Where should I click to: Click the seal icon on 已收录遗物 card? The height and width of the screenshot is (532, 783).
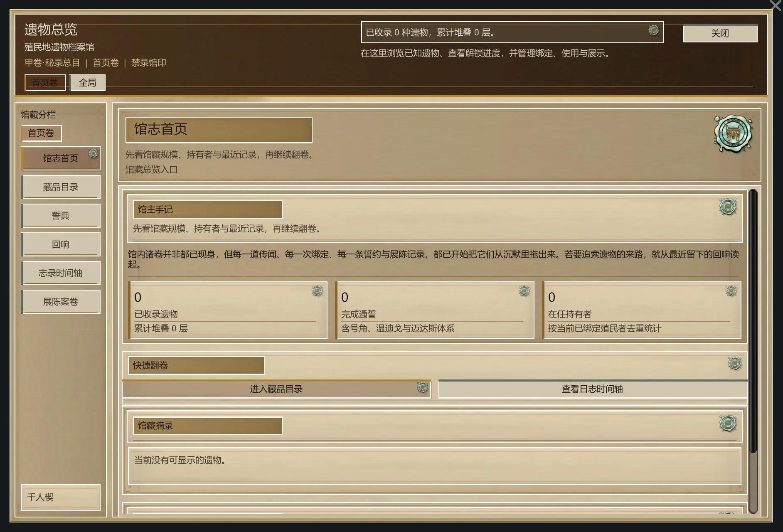(317, 291)
